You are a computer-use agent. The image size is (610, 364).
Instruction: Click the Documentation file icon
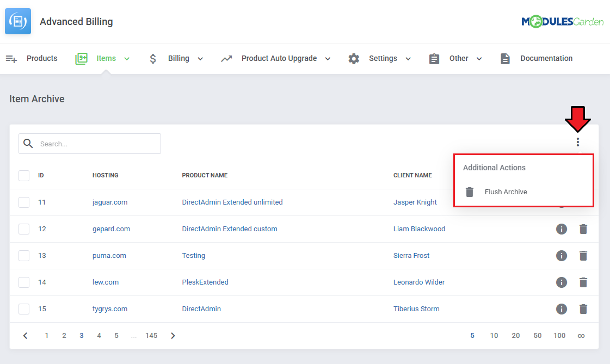[x=505, y=59]
